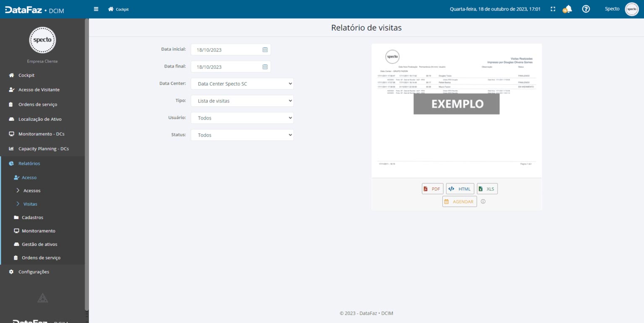Open the help question mark icon

point(586,9)
